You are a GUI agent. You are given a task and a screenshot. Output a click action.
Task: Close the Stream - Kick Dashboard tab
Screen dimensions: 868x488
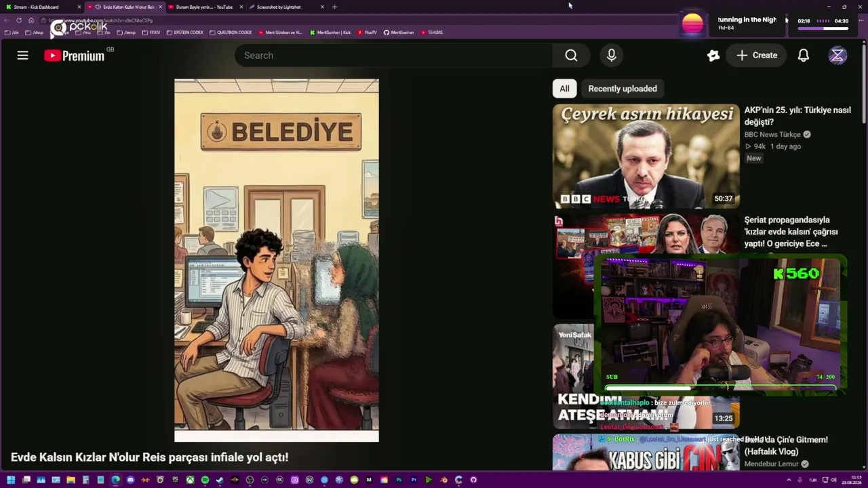pyautogui.click(x=79, y=7)
